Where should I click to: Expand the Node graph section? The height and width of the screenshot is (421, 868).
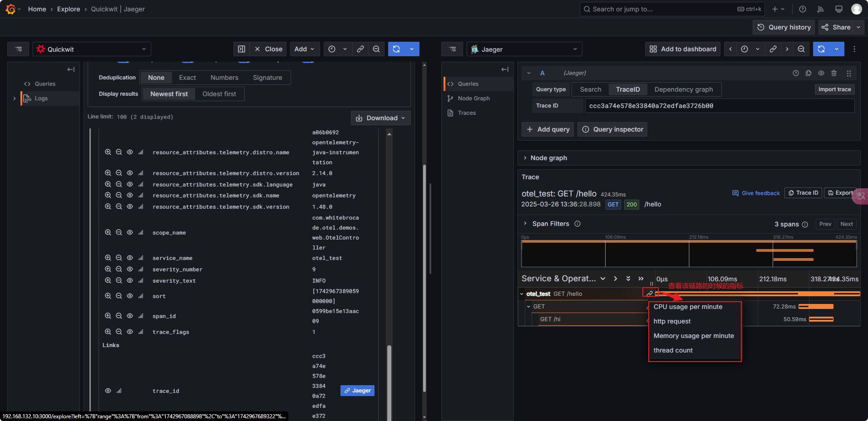[x=525, y=158]
